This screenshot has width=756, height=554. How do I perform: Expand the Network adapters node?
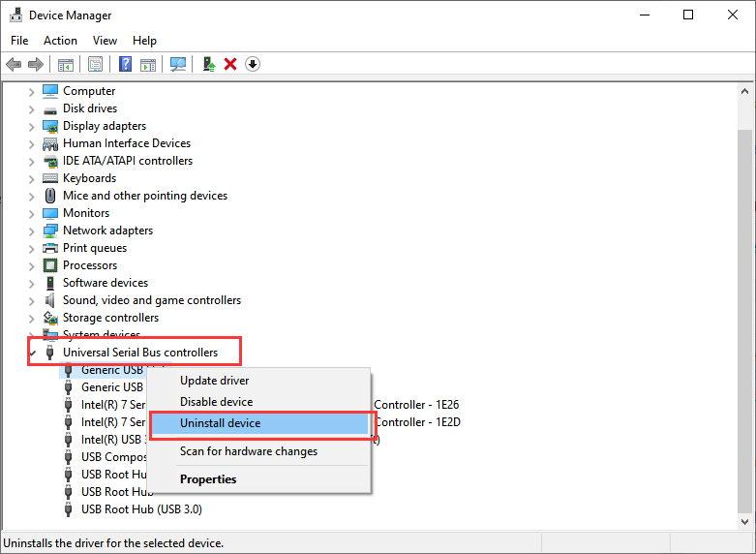[x=31, y=231]
